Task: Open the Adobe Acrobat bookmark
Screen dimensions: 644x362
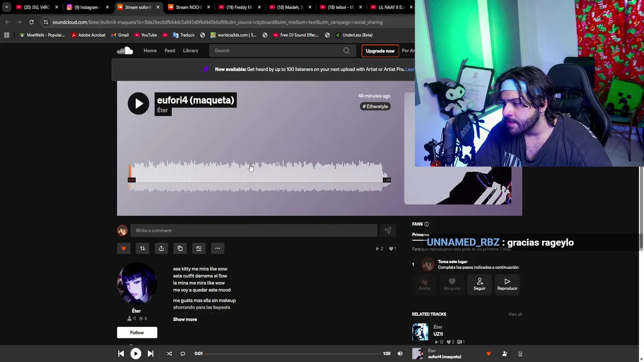Action: click(x=89, y=35)
